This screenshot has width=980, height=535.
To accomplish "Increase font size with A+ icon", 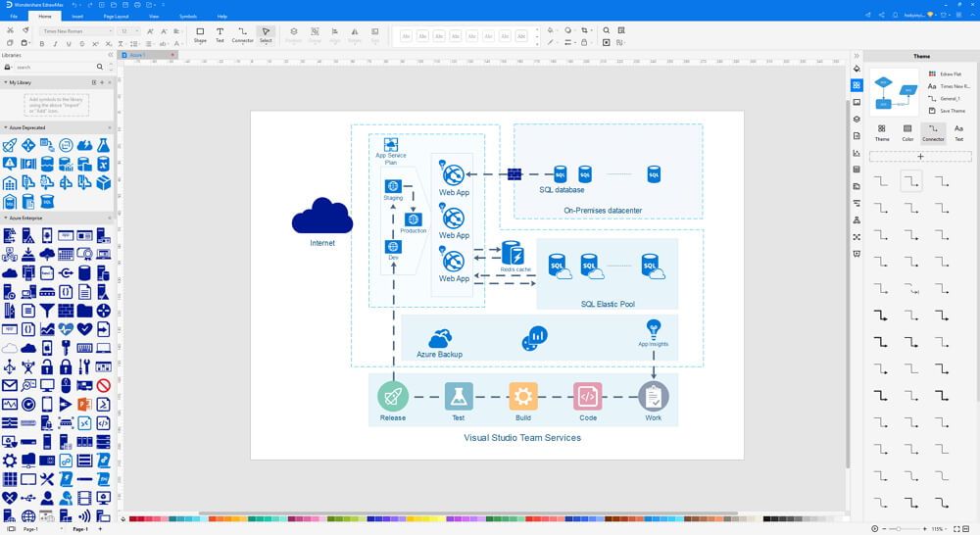I will click(x=151, y=30).
